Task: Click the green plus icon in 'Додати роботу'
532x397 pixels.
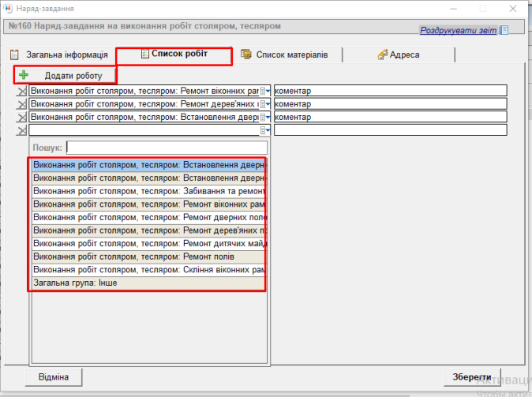Action: (x=24, y=75)
